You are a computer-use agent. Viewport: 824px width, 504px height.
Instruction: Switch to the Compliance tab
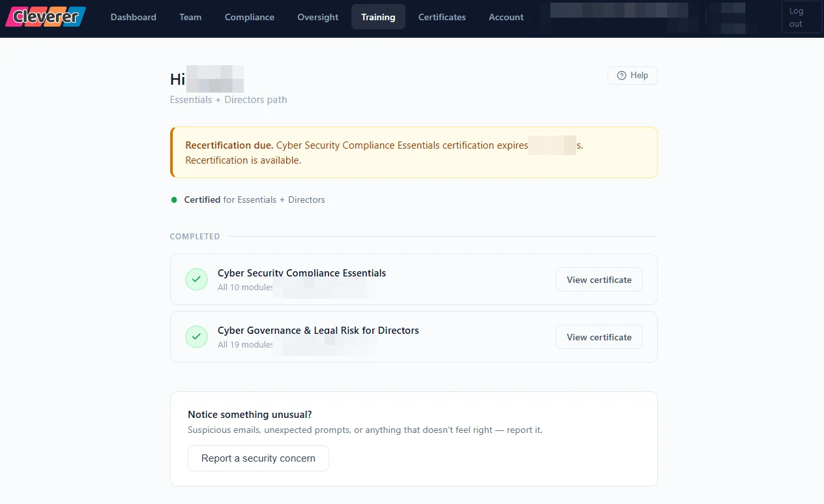(x=250, y=17)
